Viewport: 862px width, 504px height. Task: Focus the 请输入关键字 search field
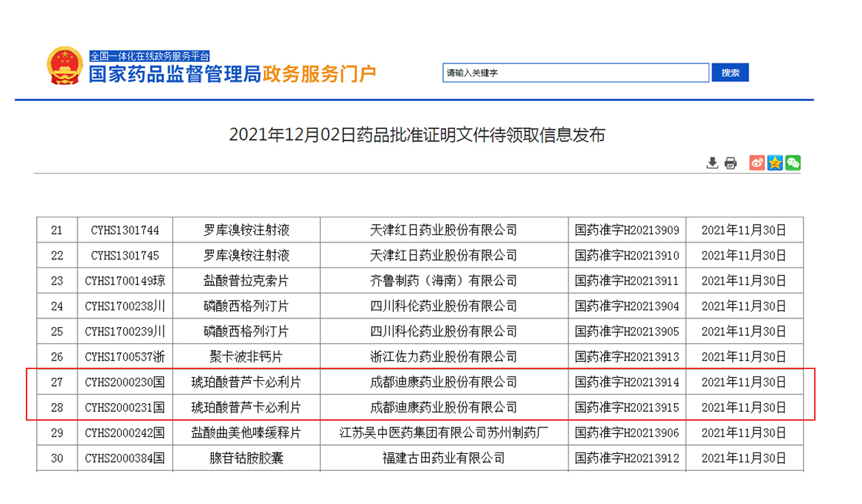point(575,73)
